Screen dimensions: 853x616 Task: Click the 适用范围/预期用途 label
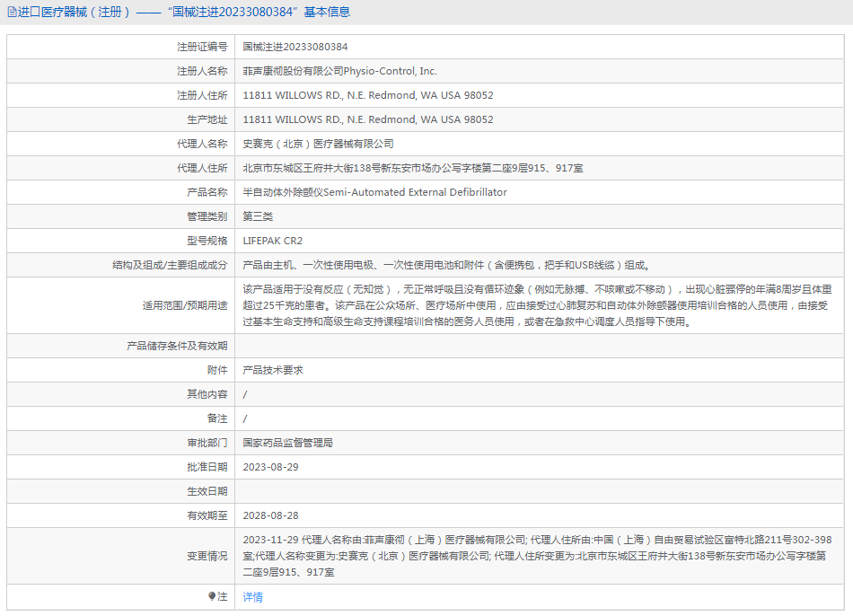point(185,305)
